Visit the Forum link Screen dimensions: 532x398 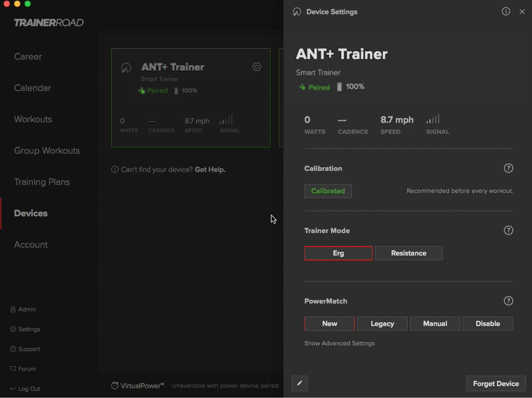pyautogui.click(x=23, y=369)
